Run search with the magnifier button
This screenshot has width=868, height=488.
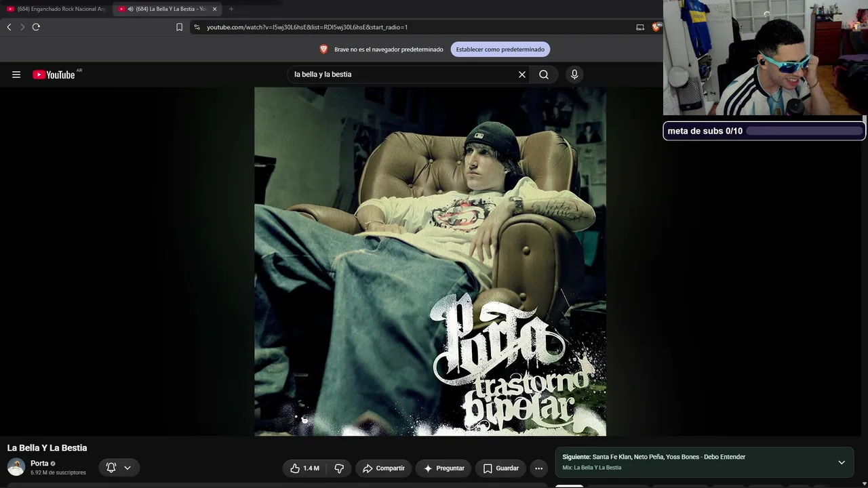544,75
